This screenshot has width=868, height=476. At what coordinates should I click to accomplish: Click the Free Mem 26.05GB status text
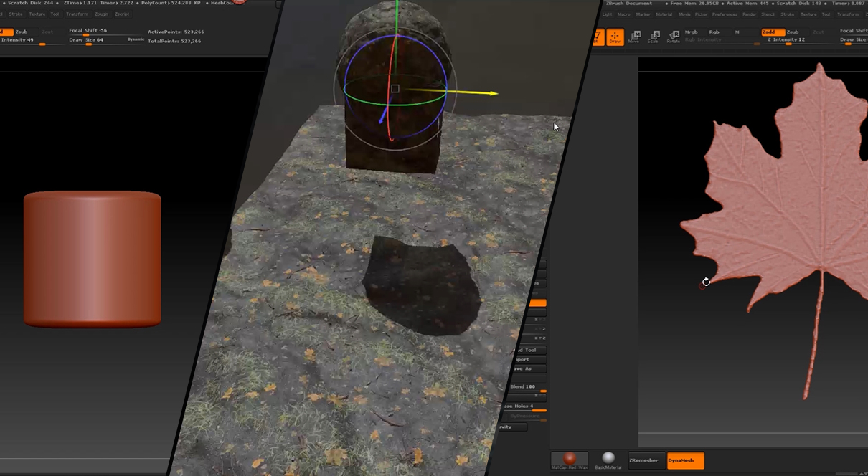click(x=695, y=3)
